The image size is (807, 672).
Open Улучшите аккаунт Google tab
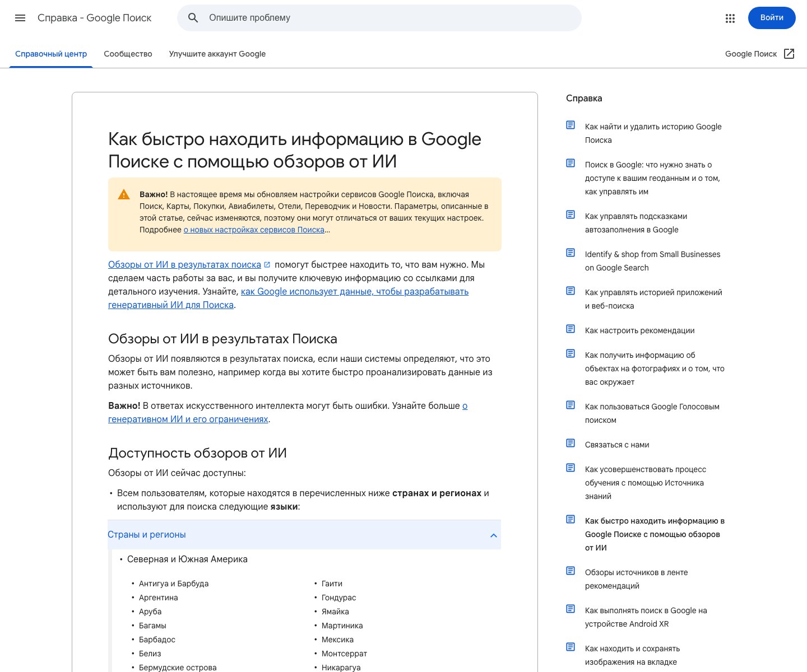pos(217,54)
